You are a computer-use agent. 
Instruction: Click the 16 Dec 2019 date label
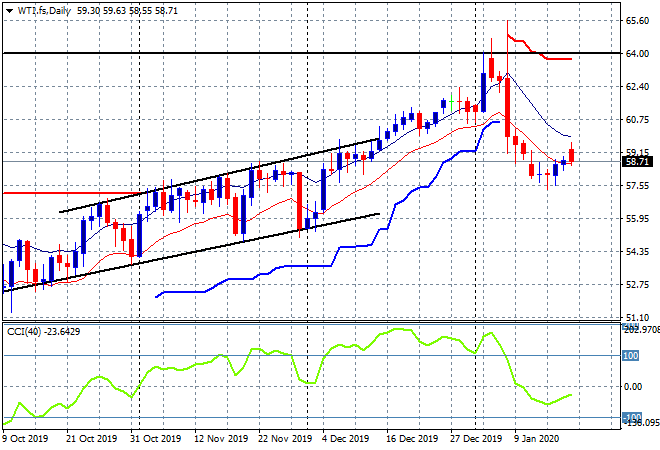(412, 439)
